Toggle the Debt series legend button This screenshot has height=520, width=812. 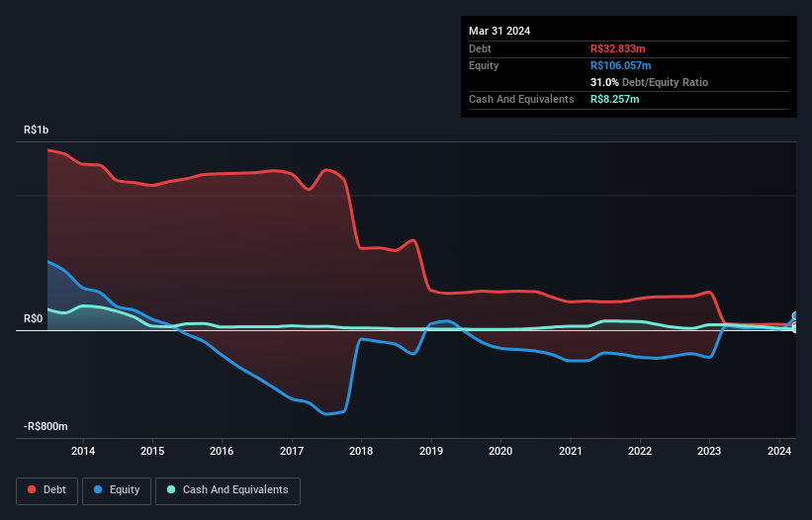47,490
